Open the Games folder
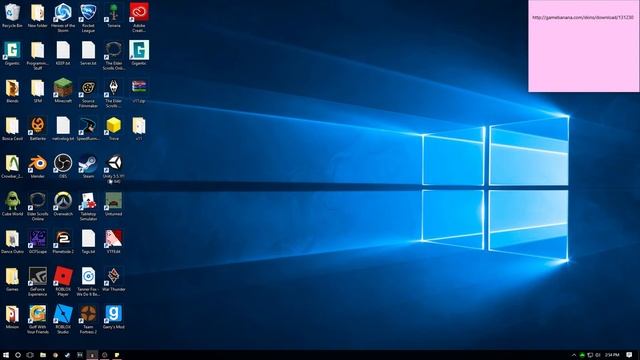Viewport: 640px width, 360px height. tap(12, 279)
